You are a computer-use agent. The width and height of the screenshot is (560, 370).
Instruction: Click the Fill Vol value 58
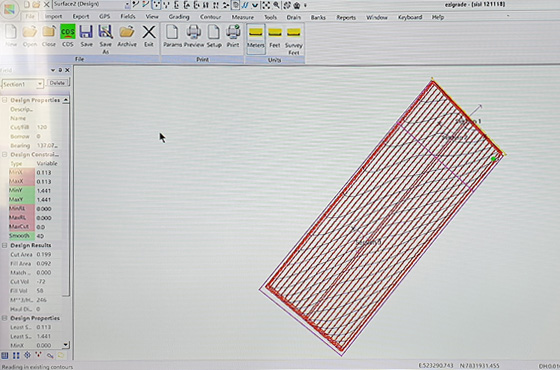click(x=40, y=291)
